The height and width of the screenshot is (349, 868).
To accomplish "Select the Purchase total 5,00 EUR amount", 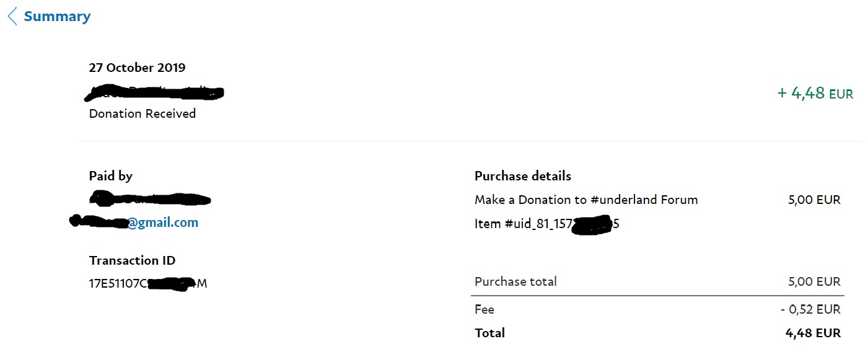I will tap(814, 281).
